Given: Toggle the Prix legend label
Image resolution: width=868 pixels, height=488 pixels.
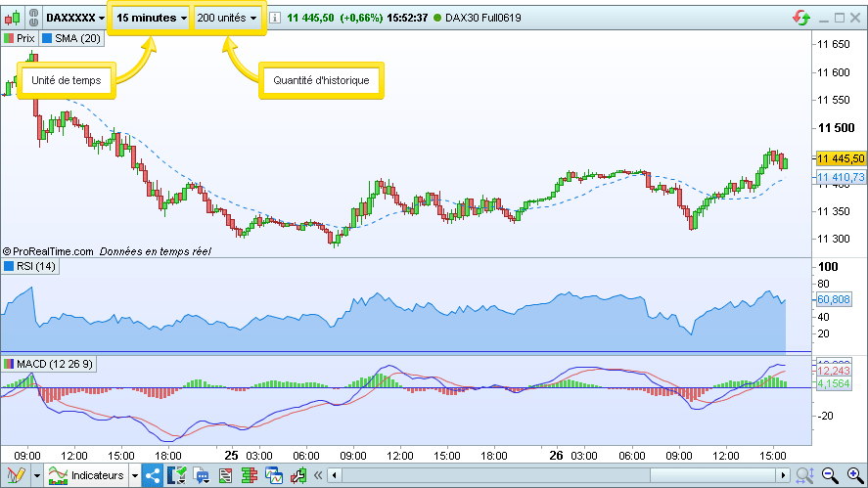Looking at the screenshot, I should click(x=20, y=38).
